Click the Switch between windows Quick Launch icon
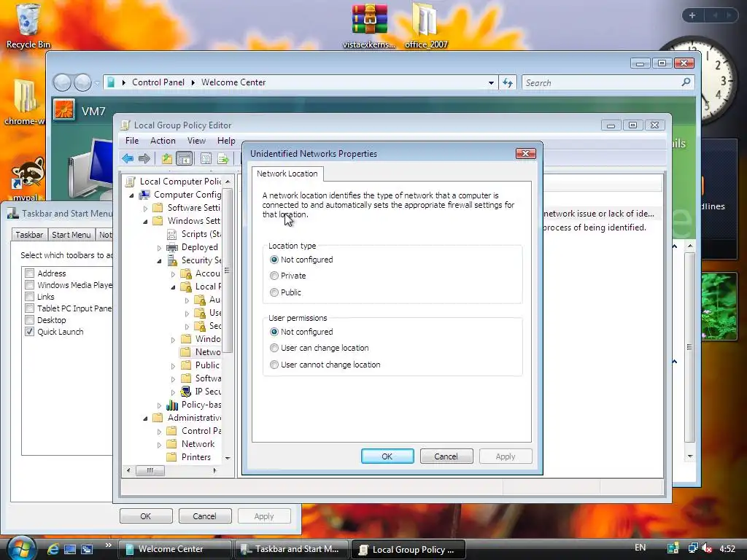This screenshot has height=560, width=747. click(87, 549)
